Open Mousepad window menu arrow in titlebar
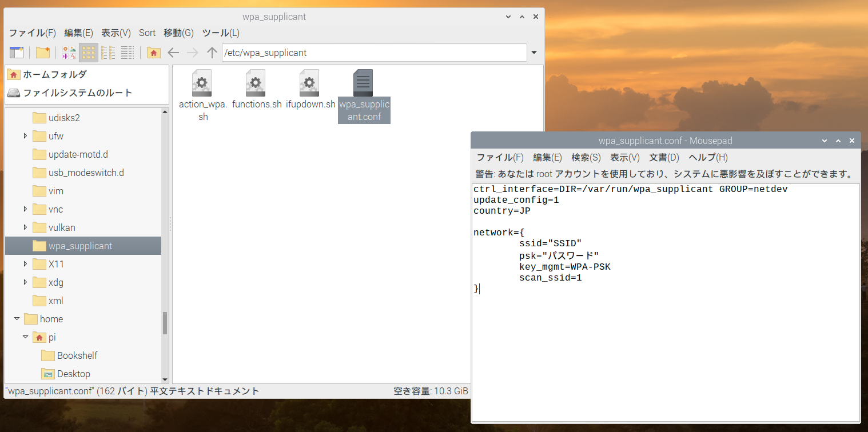Image resolution: width=868 pixels, height=432 pixels. (824, 141)
